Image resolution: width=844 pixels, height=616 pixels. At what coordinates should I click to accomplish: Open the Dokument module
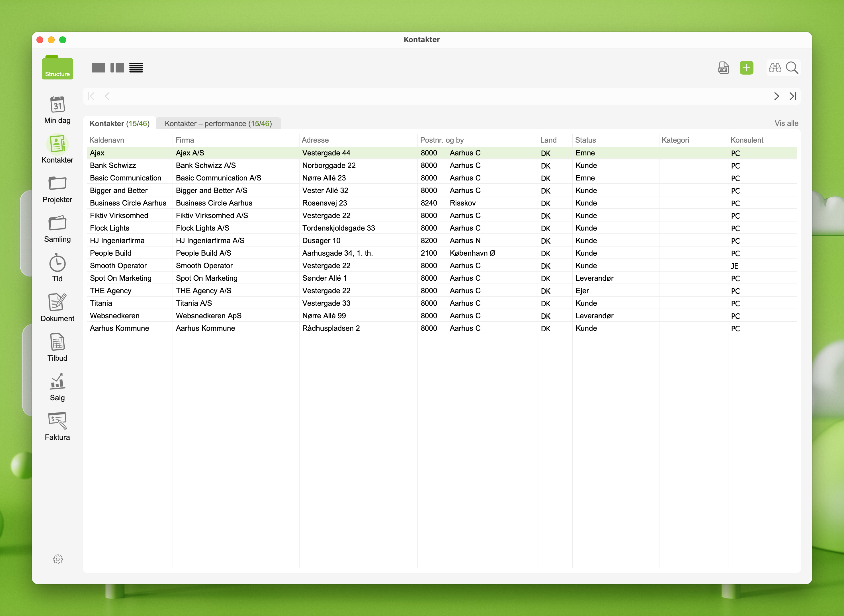tap(57, 308)
